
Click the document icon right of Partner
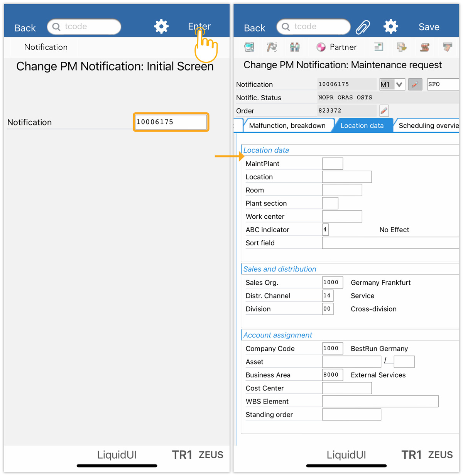(379, 47)
